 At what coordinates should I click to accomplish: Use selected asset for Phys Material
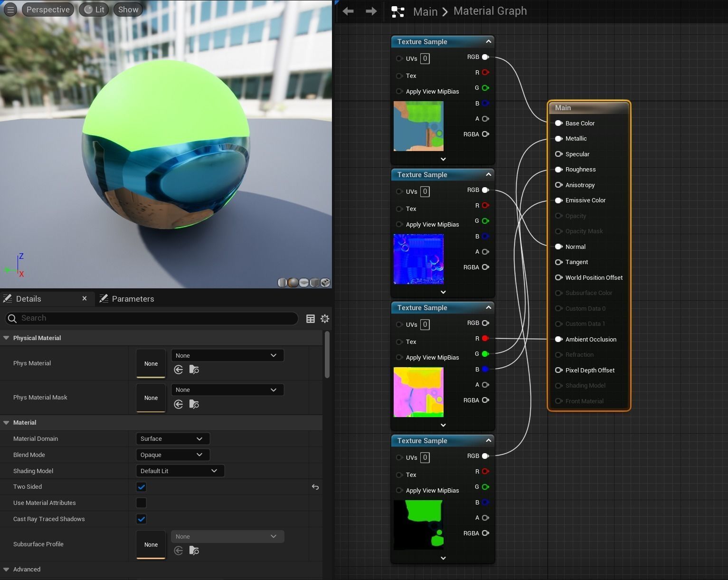179,370
